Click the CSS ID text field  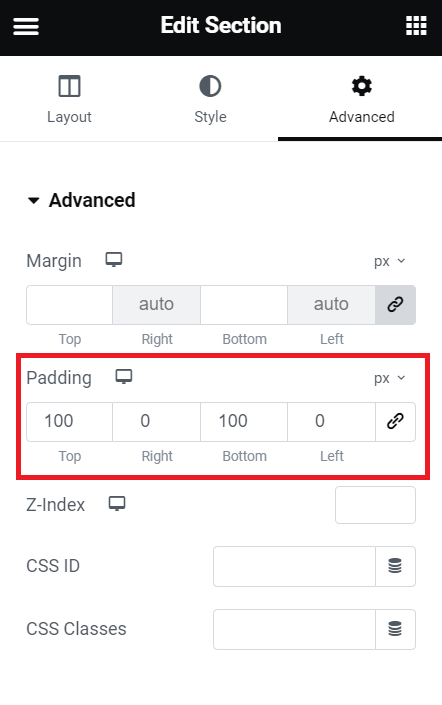pyautogui.click(x=295, y=566)
